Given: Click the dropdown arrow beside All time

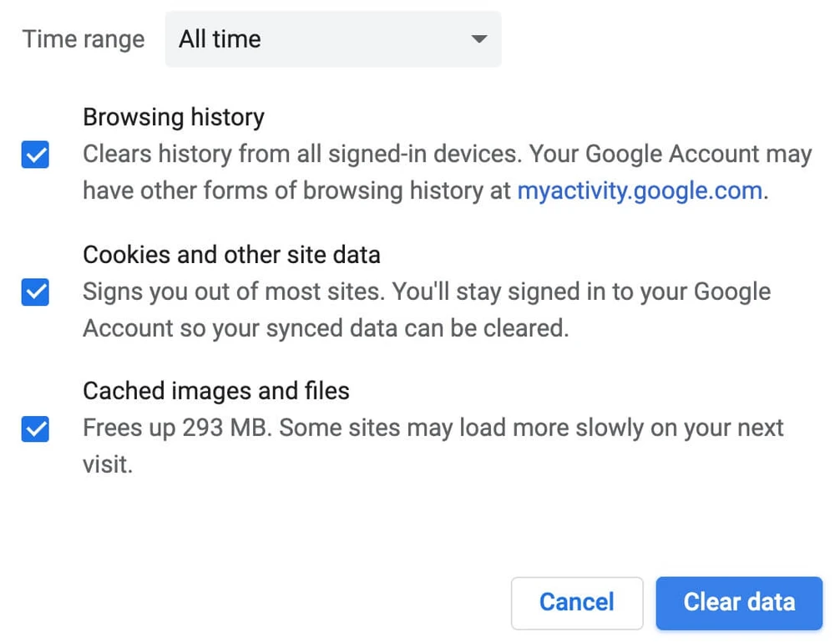Looking at the screenshot, I should (x=478, y=39).
